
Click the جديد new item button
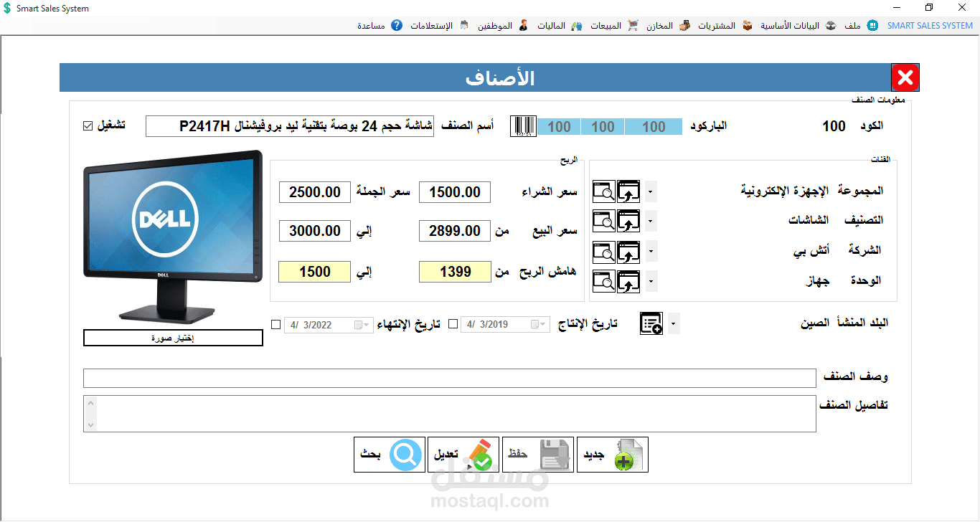pos(613,455)
